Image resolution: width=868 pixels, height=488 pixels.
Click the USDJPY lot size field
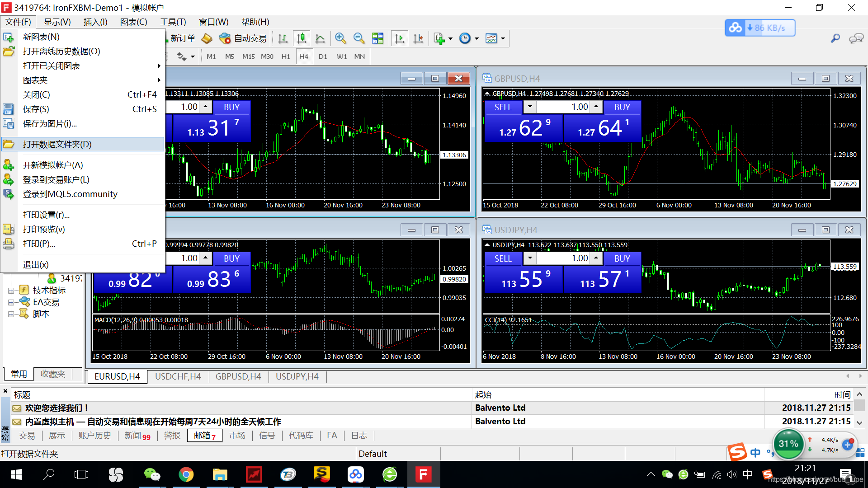click(x=563, y=258)
